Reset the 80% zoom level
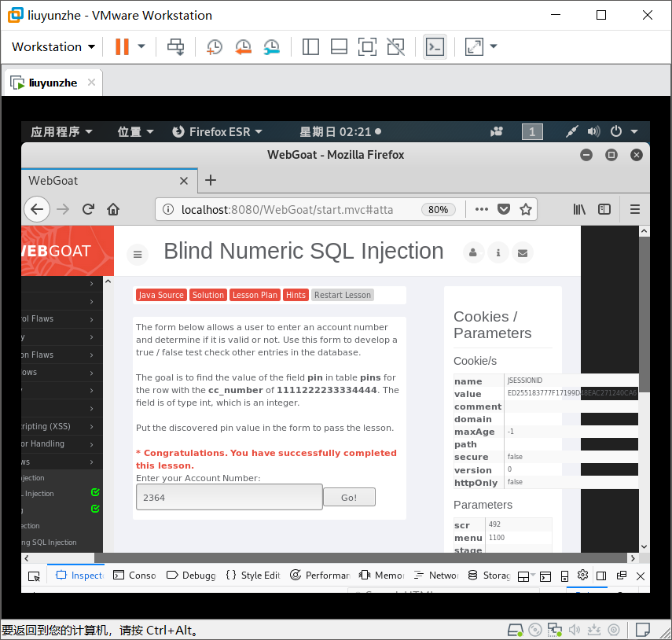 (438, 210)
